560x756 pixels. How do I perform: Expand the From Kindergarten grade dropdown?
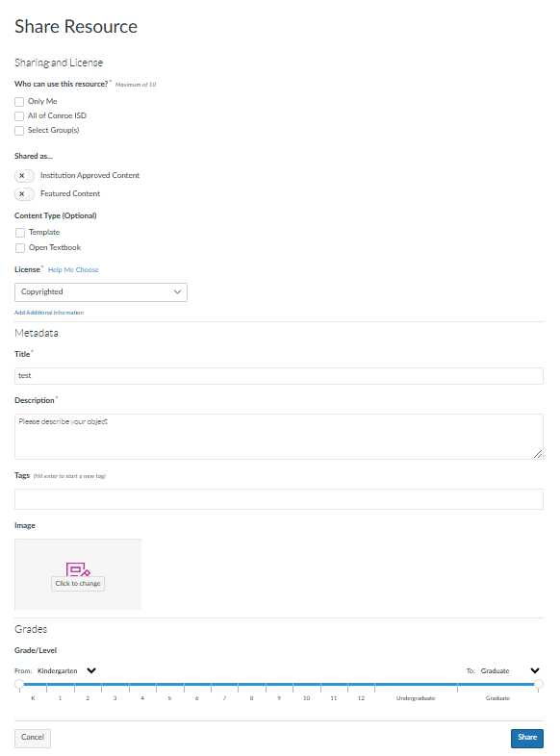click(91, 670)
